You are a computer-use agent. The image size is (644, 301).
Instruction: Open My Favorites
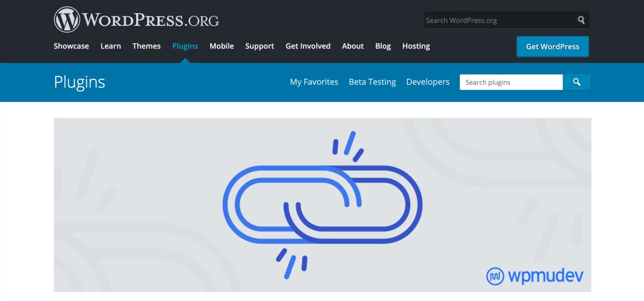314,82
